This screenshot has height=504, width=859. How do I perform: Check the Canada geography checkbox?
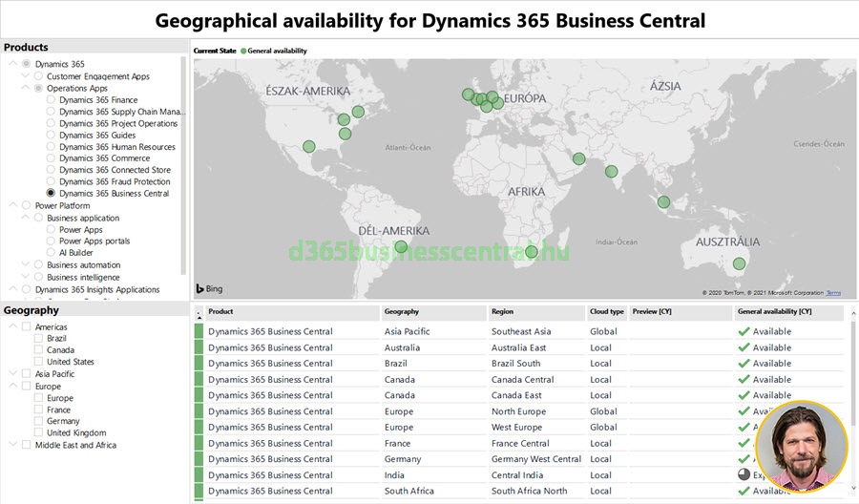pos(38,350)
